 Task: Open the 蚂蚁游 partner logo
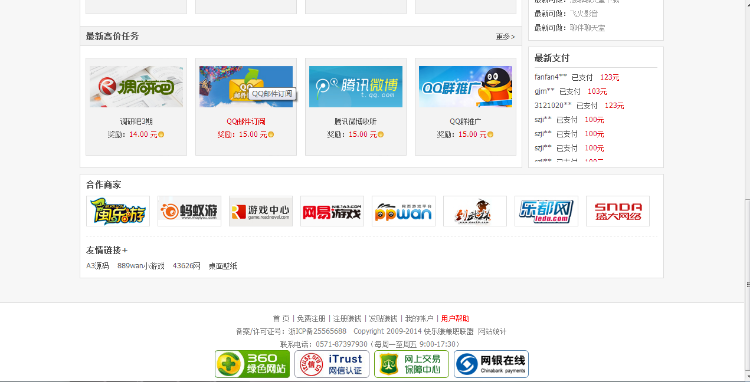[189, 211]
